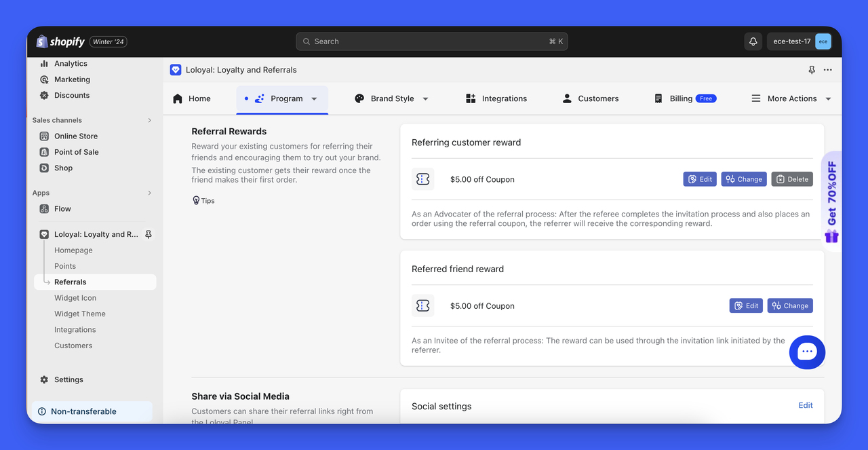Open Integrations in the sidebar
868x450 pixels.
coord(75,330)
